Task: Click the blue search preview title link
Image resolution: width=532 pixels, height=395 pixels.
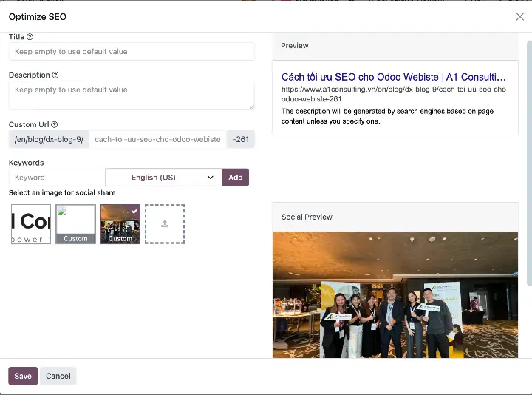Action: pyautogui.click(x=394, y=77)
